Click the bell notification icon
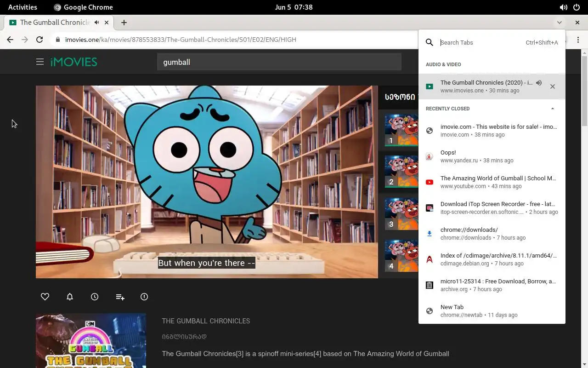Screen dimensions: 588x368 pyautogui.click(x=70, y=297)
